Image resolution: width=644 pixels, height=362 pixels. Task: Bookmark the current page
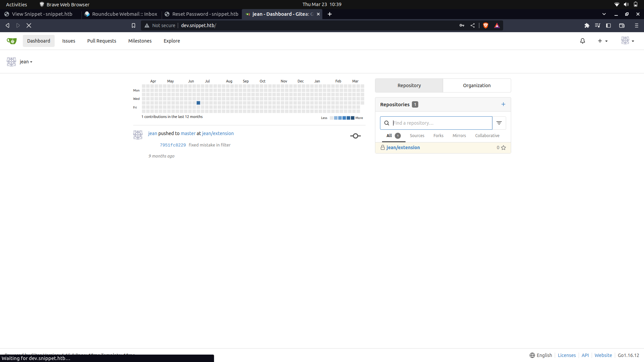coord(133,25)
